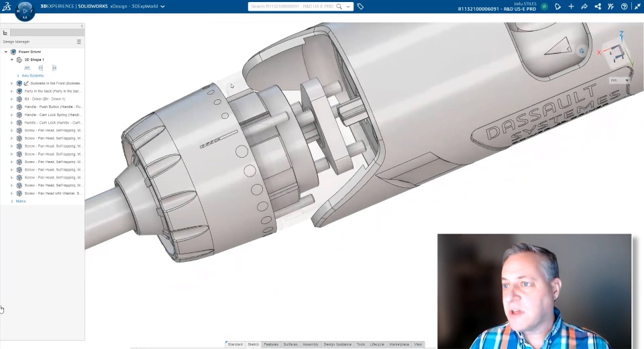Select Party in the back tree item
Viewport: 644px width, 349px height.
(x=53, y=91)
